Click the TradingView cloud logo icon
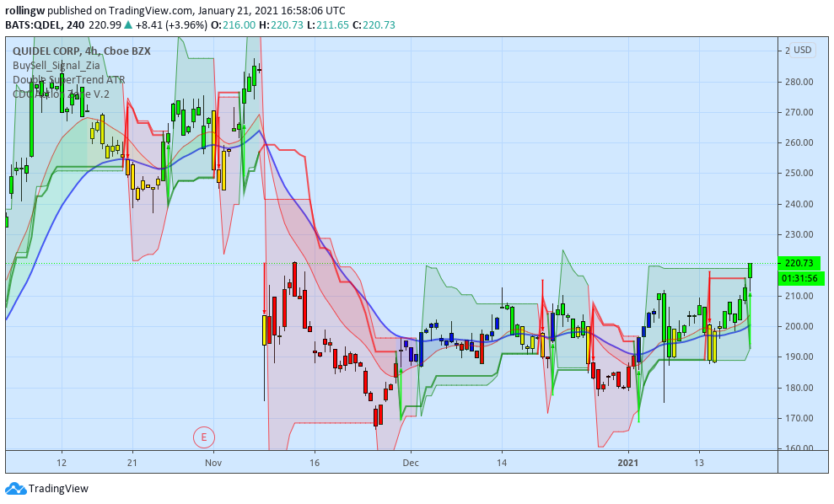This screenshot has height=504, width=834. coord(15,488)
